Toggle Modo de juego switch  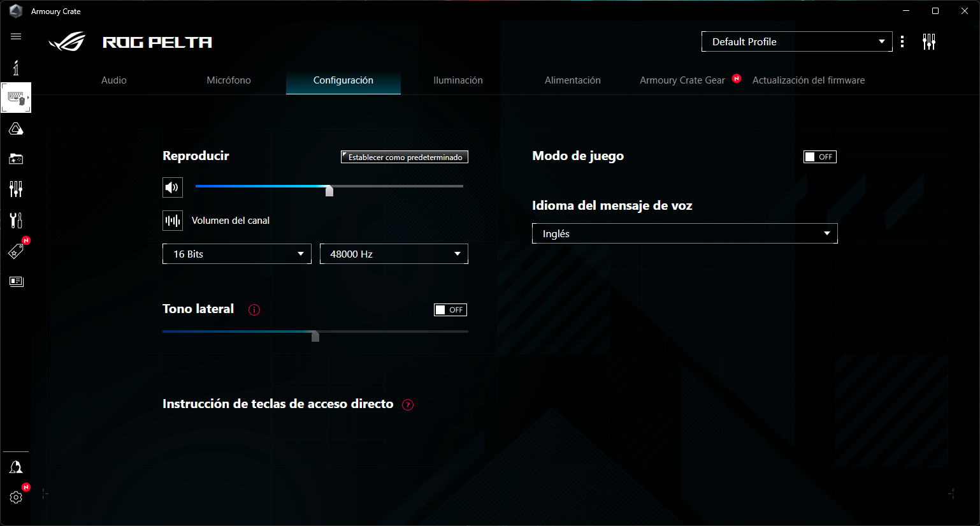point(820,157)
